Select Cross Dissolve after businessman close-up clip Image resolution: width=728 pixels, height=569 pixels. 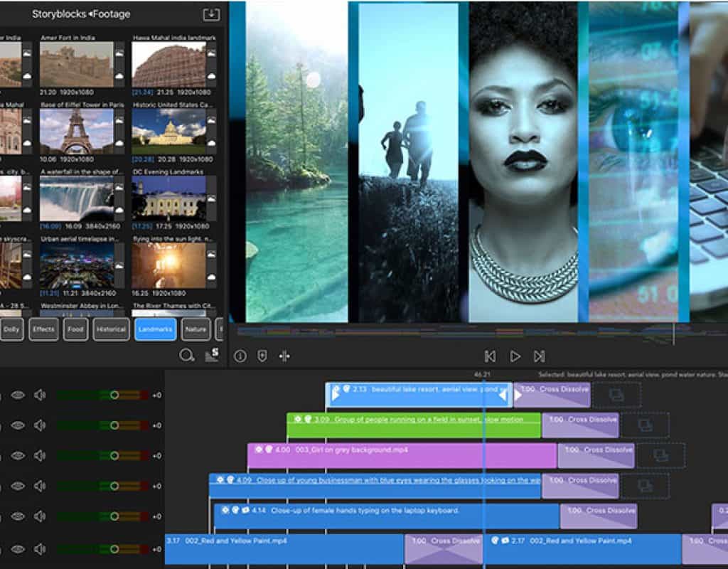point(580,486)
